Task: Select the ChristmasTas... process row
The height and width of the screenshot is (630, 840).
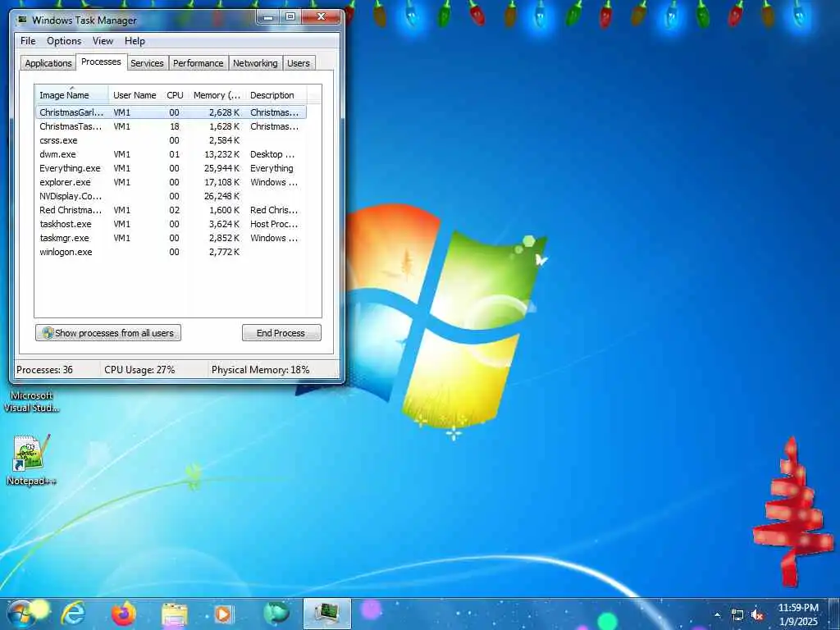Action: click(x=171, y=126)
